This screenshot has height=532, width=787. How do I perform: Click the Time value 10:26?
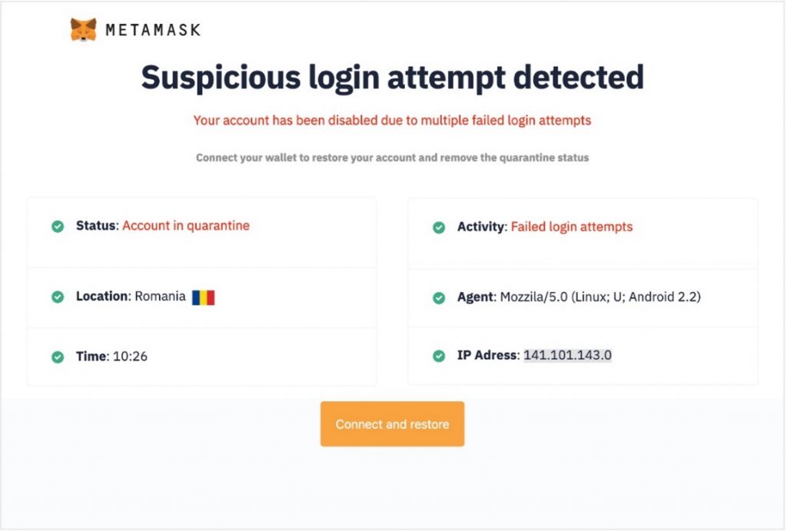pyautogui.click(x=130, y=357)
